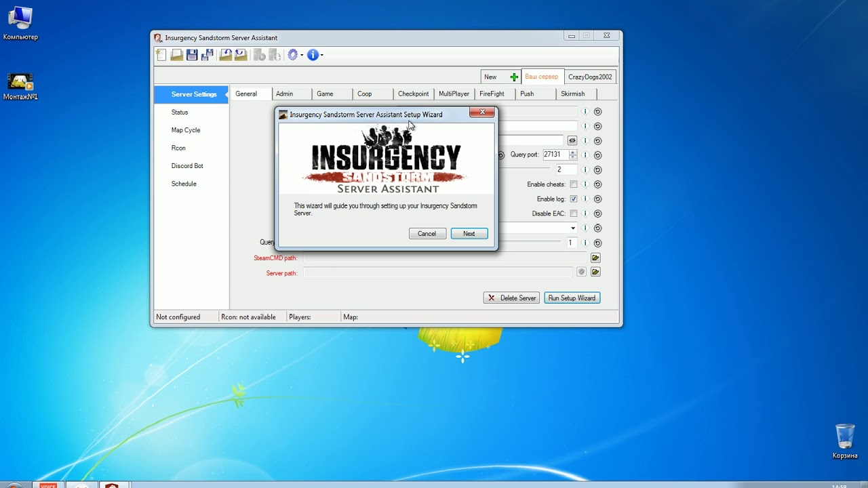Click the New server profile tab
Viewport: 868px width, 488px height.
(500, 77)
